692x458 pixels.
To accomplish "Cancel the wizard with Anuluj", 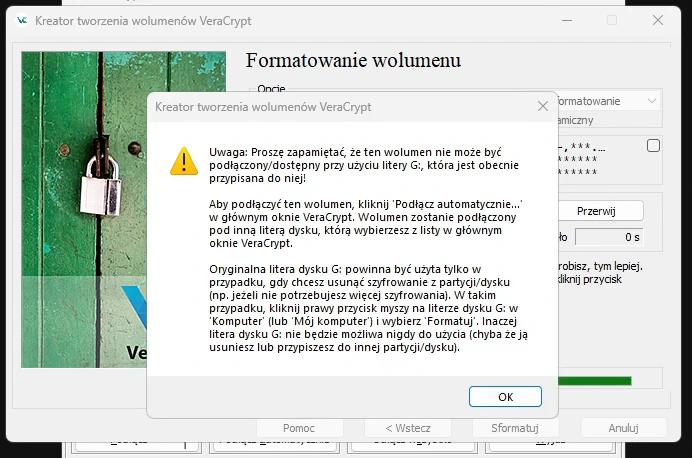I will coord(623,428).
